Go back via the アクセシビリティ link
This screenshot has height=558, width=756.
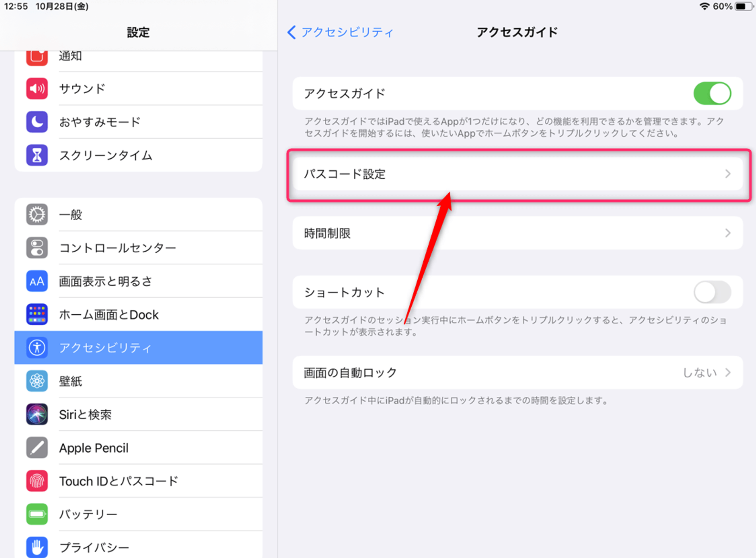click(x=347, y=32)
